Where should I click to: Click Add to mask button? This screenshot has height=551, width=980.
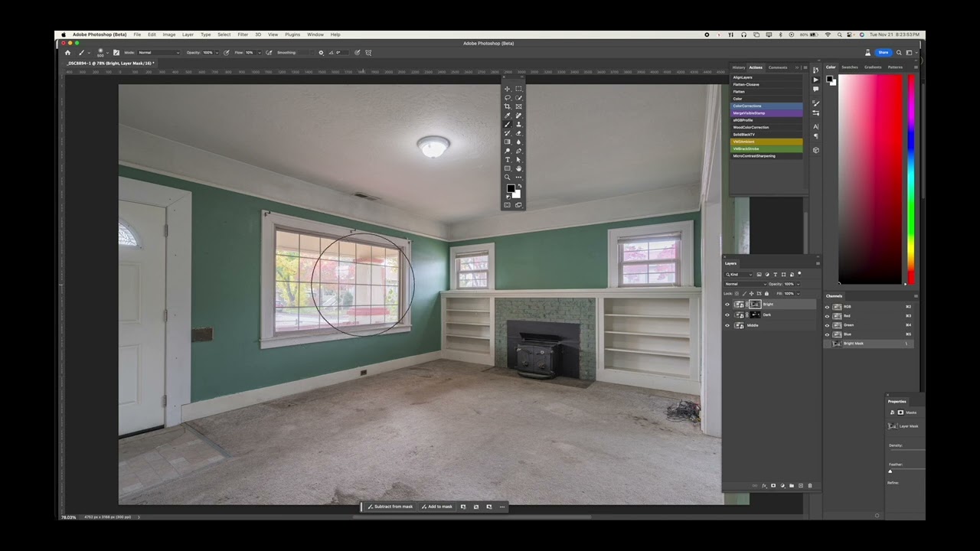pyautogui.click(x=437, y=507)
